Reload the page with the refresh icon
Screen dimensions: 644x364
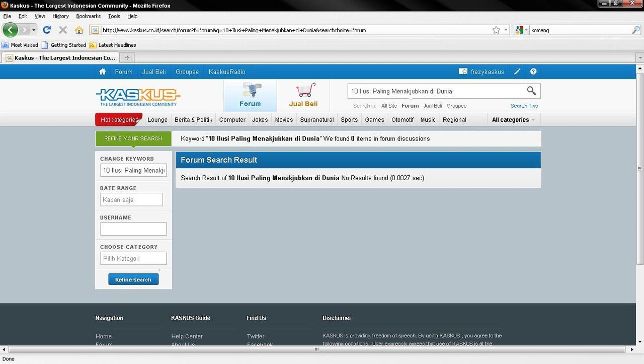47,30
